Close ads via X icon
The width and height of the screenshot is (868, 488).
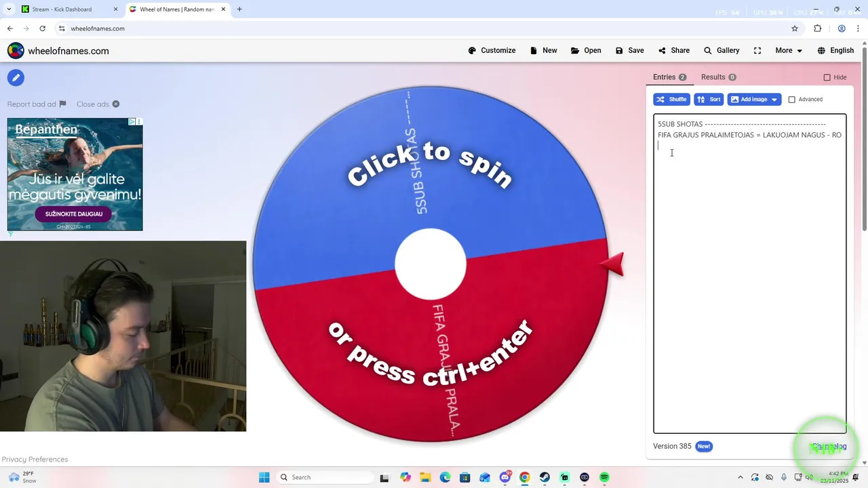(x=116, y=104)
